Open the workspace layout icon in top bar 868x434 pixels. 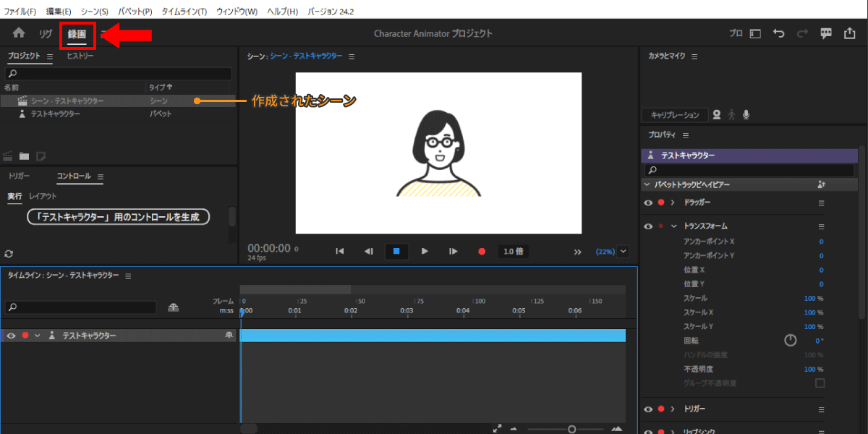click(x=755, y=33)
